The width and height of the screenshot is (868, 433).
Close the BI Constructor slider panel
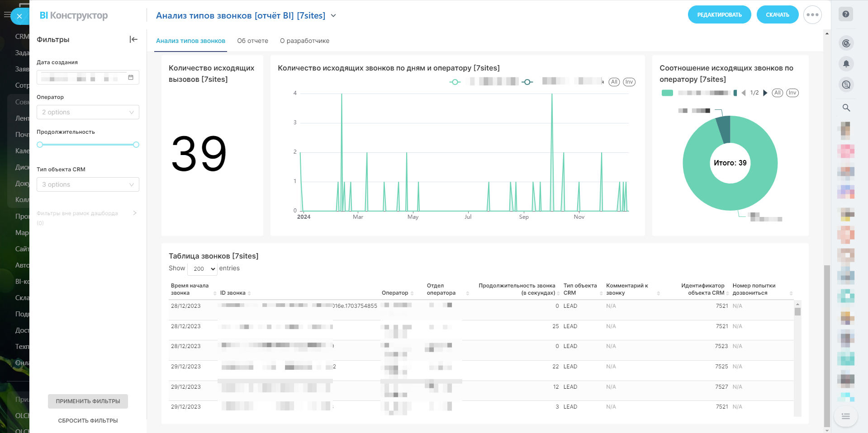pos(19,16)
